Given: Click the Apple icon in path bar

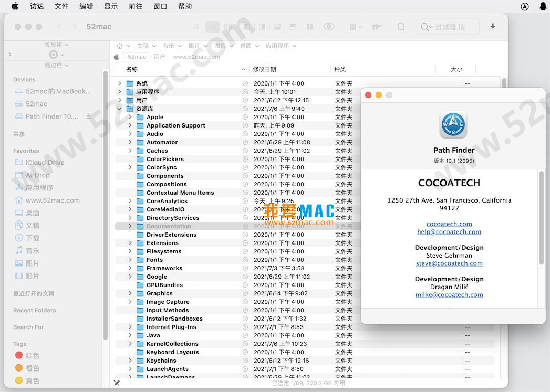Looking at the screenshot, I should [117, 57].
